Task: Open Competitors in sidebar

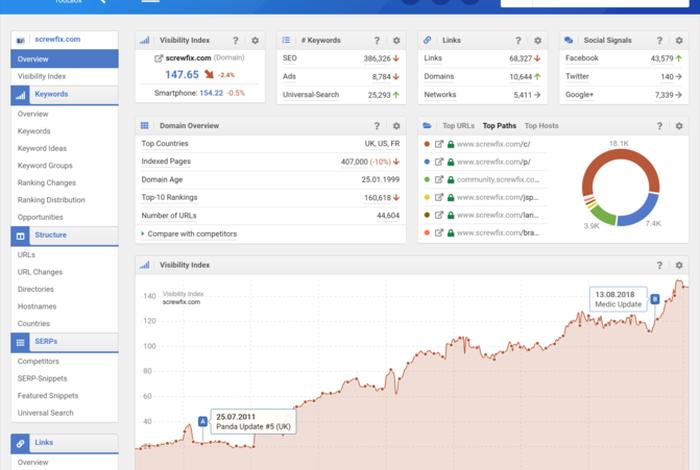Action: pos(38,361)
